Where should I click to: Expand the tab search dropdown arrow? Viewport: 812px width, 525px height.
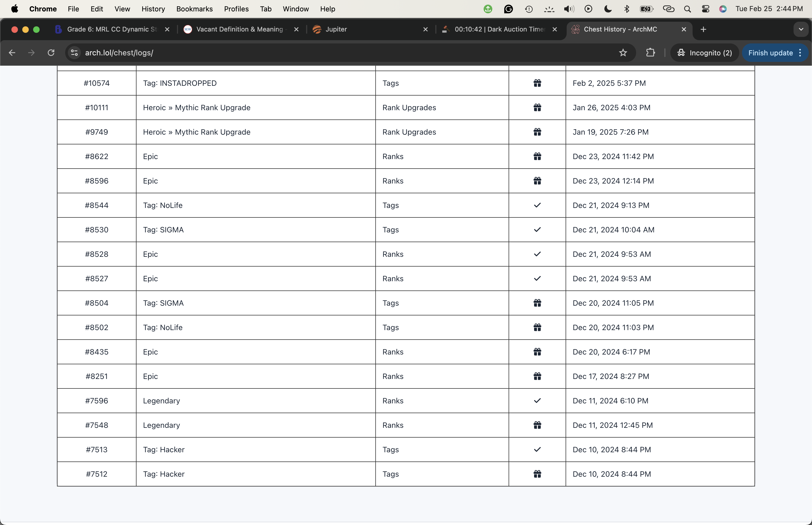[x=801, y=29]
